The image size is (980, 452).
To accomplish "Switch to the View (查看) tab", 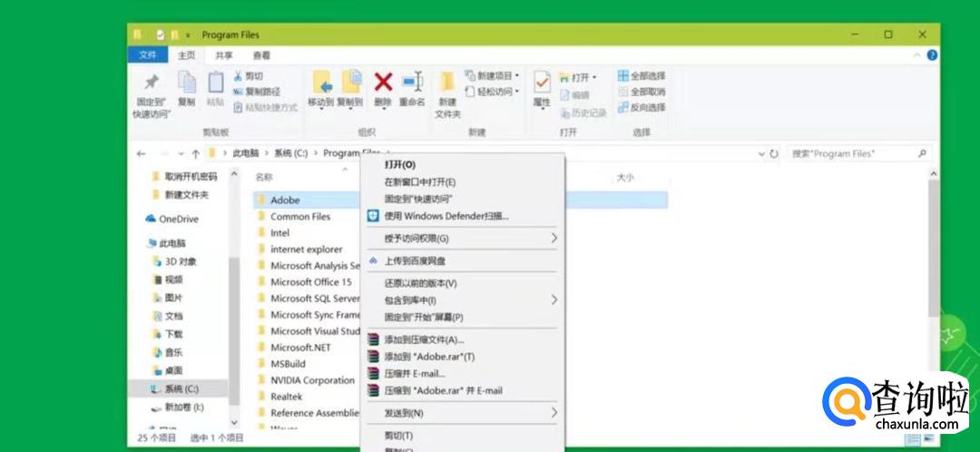I will point(261,55).
